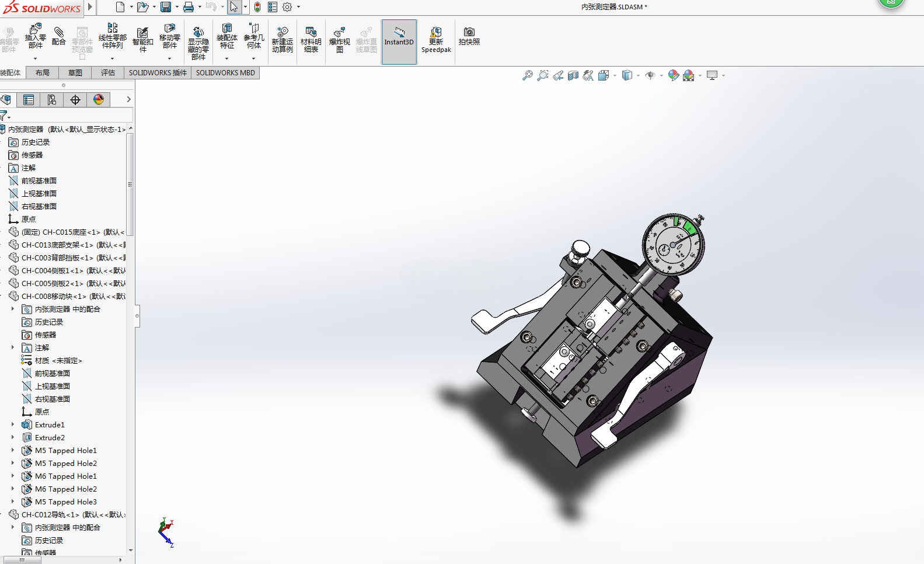The image size is (924, 564).
Task: Open the DisplayManager color ball tab
Action: [99, 100]
